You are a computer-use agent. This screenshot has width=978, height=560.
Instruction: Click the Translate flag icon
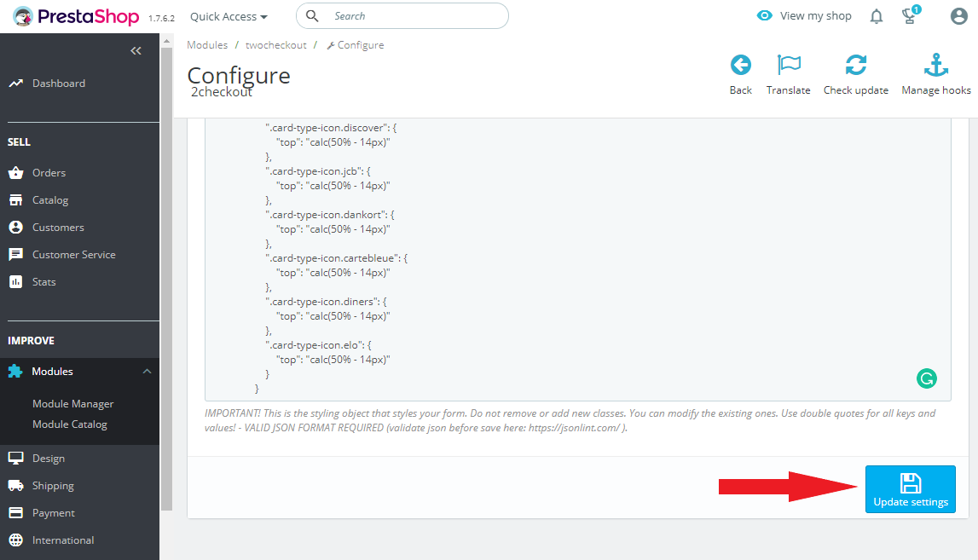(789, 65)
